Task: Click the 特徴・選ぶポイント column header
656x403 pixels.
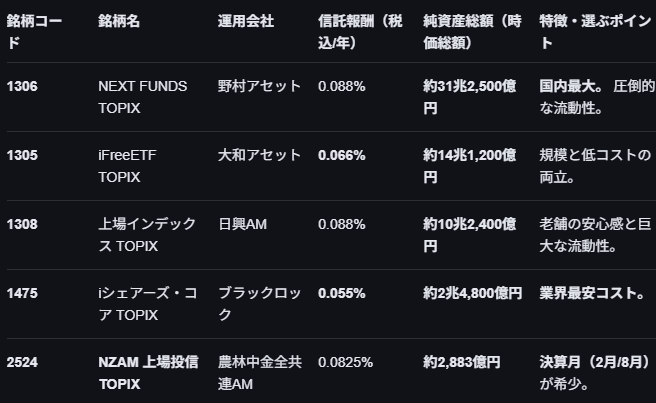Action: pos(589,31)
